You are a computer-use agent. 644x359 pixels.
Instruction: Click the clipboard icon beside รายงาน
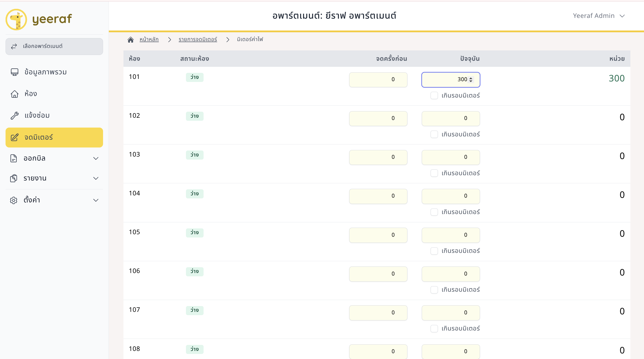click(x=14, y=178)
